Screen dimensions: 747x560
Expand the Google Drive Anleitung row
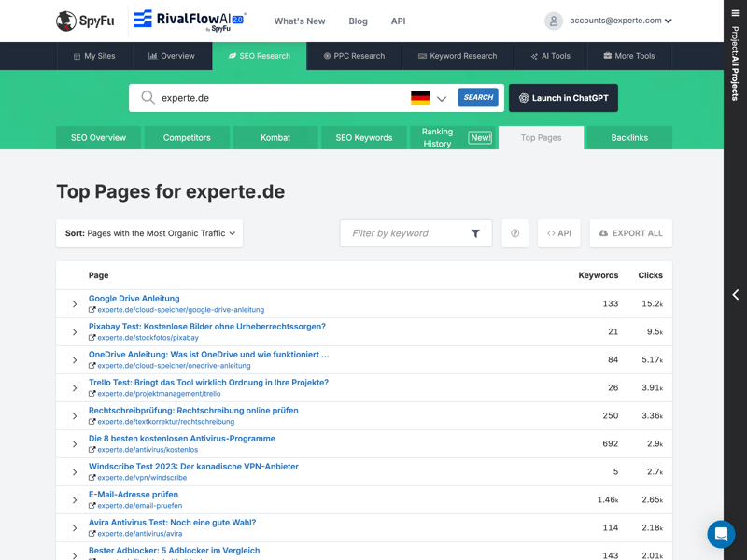pos(75,304)
